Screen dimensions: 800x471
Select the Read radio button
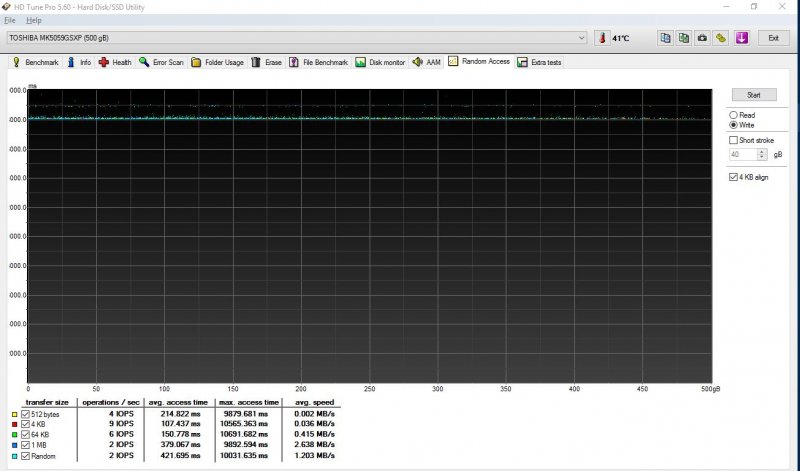(734, 115)
